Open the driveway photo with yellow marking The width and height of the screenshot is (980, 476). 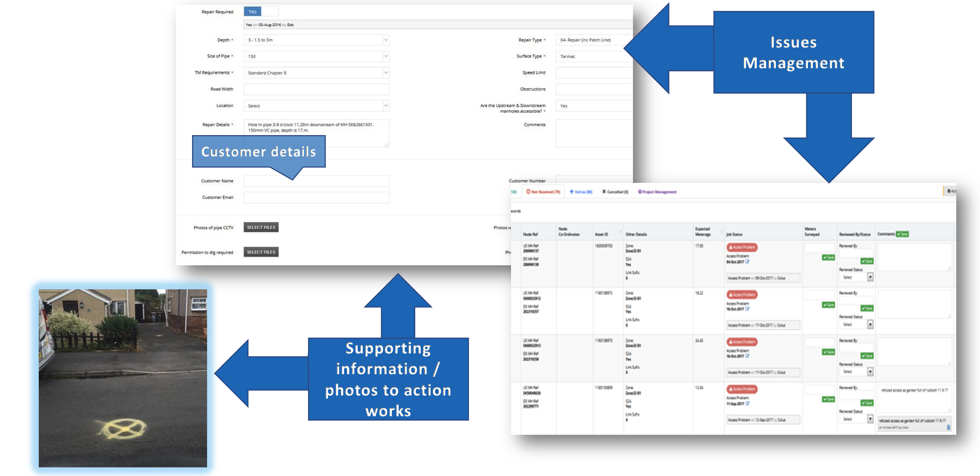coord(123,378)
